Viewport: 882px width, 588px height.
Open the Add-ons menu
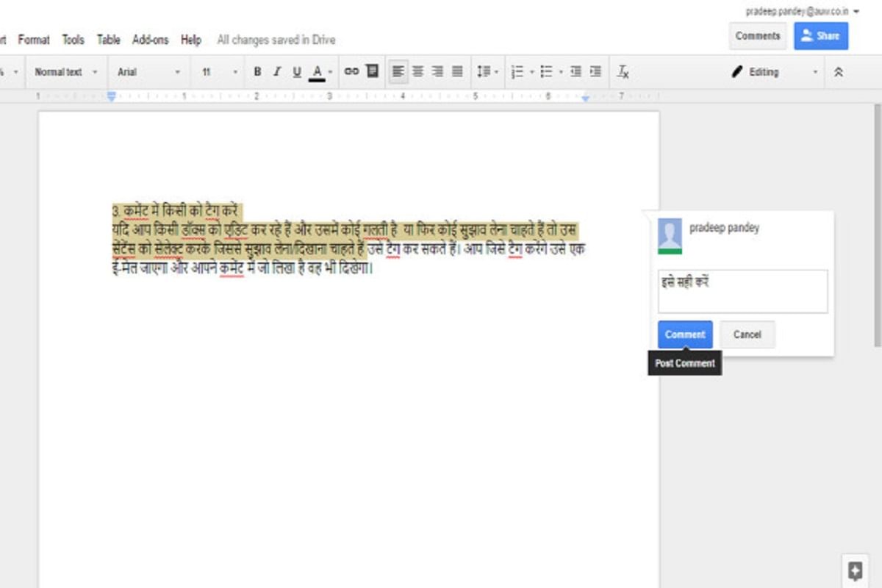[151, 40]
